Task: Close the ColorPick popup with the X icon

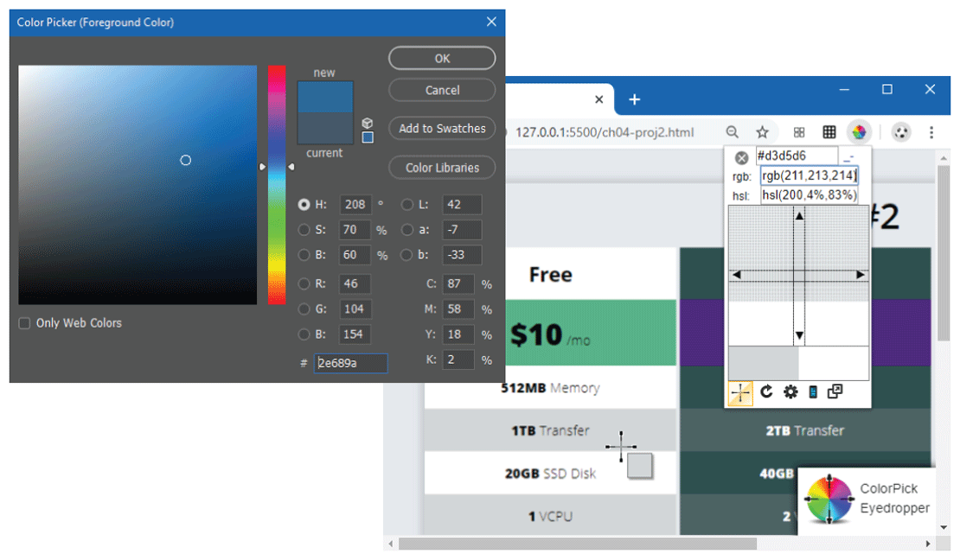Action: point(741,158)
